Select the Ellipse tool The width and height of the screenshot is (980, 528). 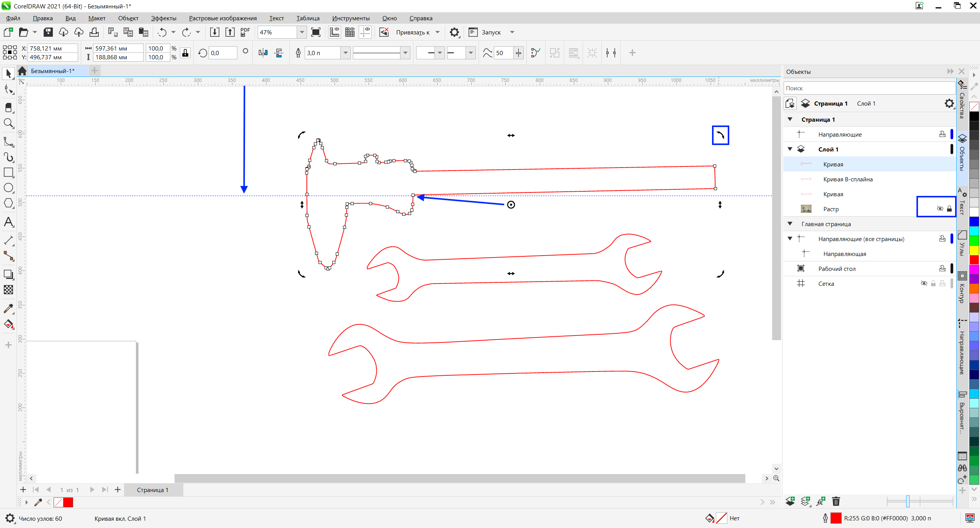point(8,188)
